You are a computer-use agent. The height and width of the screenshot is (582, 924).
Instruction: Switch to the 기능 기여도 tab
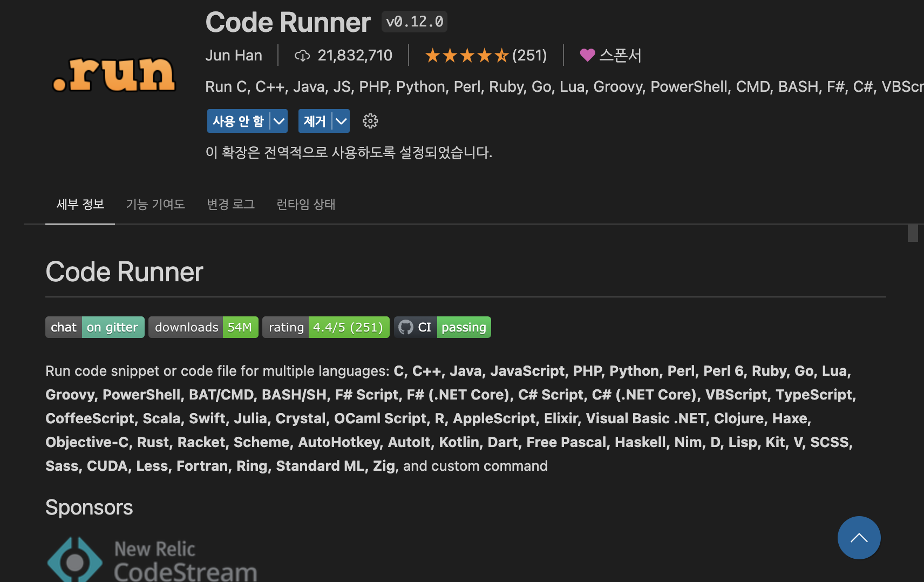(x=155, y=204)
